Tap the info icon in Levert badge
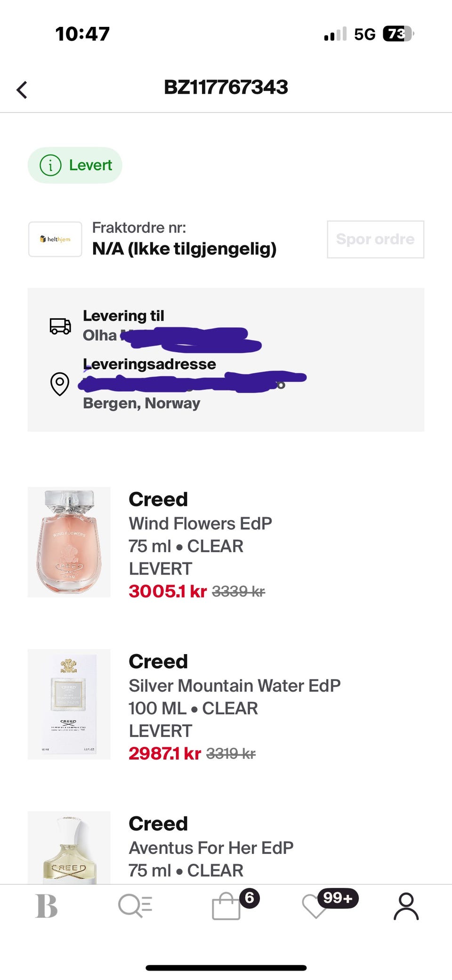 tap(50, 165)
